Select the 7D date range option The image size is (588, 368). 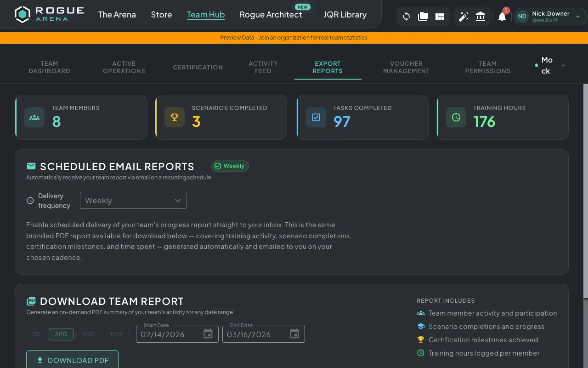coord(36,334)
